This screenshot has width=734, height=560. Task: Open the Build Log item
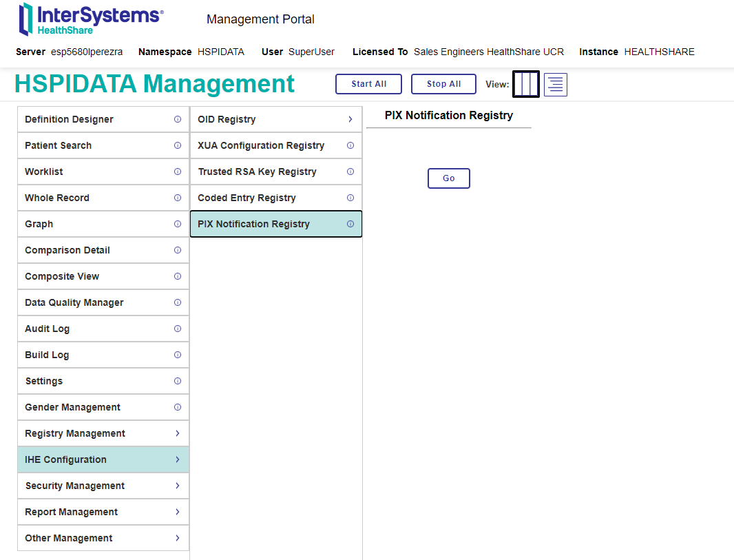click(103, 355)
